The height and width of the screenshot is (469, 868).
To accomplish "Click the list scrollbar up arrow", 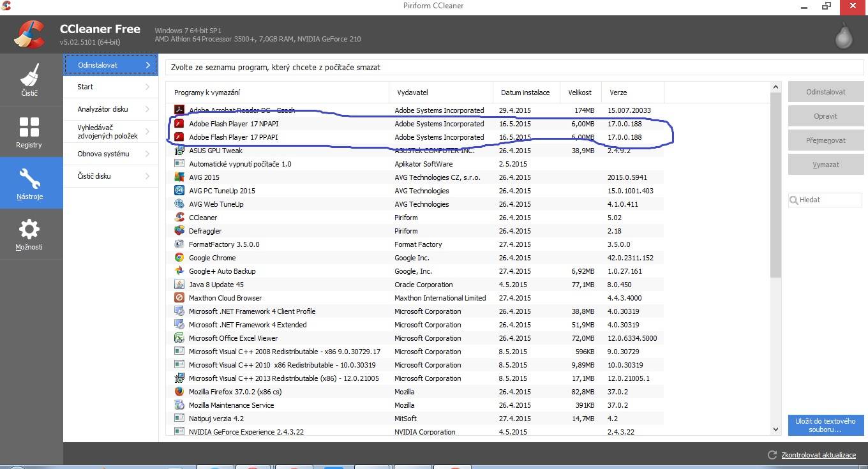I will 776,87.
